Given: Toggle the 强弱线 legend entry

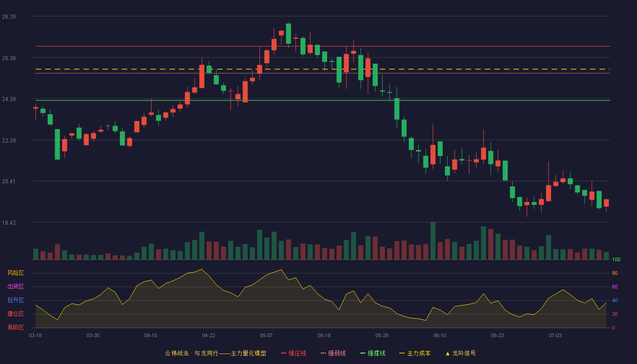Looking at the screenshot, I should click(x=333, y=353).
